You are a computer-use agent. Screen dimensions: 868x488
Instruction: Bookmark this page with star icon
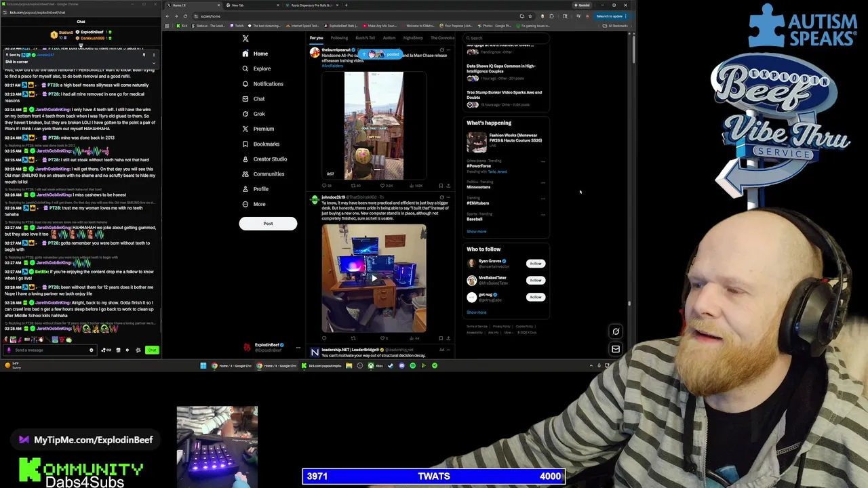pyautogui.click(x=530, y=16)
